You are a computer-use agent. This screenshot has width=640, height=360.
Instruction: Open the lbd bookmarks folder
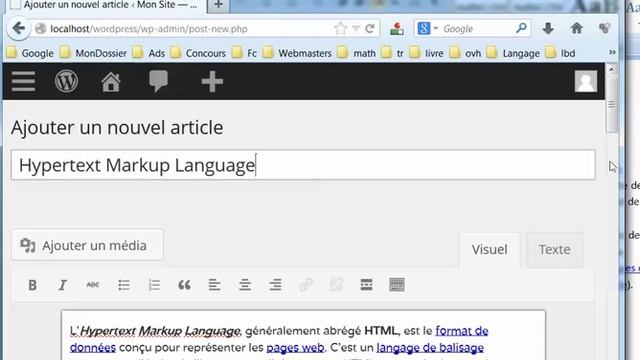560,53
